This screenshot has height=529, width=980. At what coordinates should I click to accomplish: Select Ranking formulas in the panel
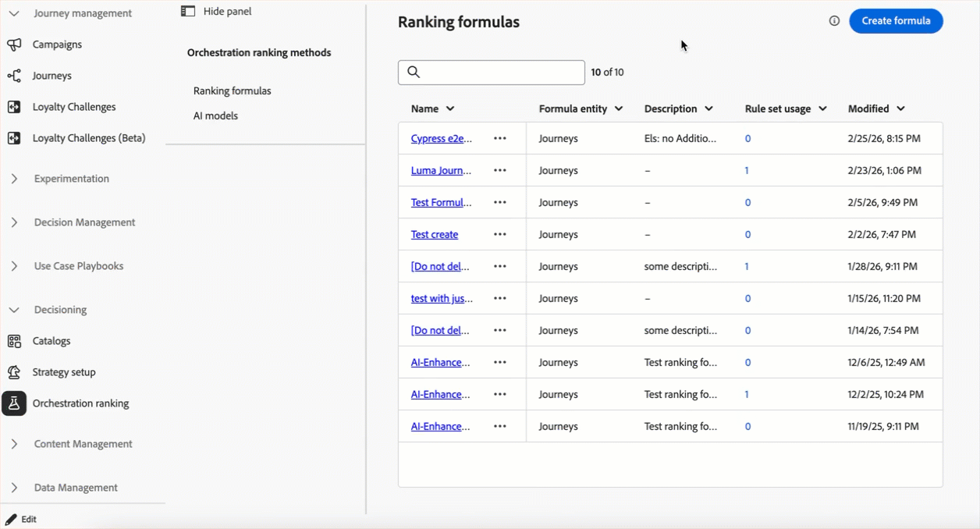pos(233,91)
